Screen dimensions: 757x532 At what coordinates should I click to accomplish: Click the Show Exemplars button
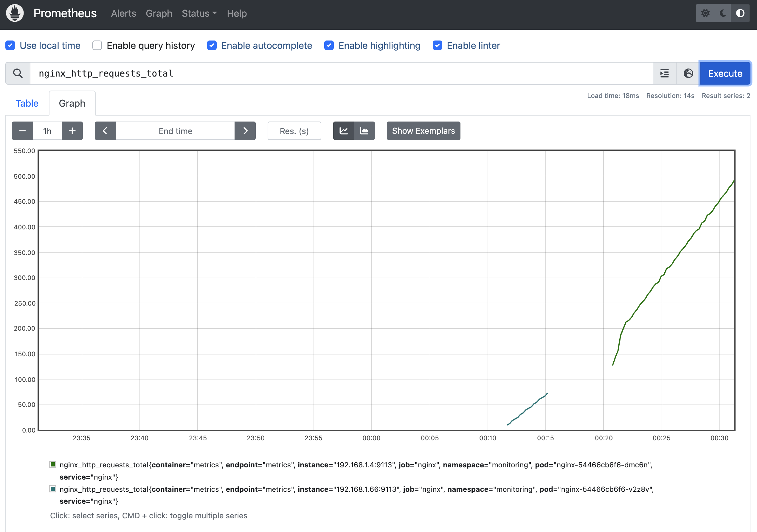(x=423, y=131)
